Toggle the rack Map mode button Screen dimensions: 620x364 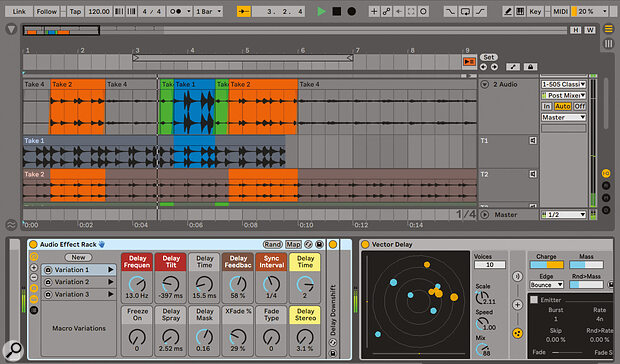[x=293, y=244]
